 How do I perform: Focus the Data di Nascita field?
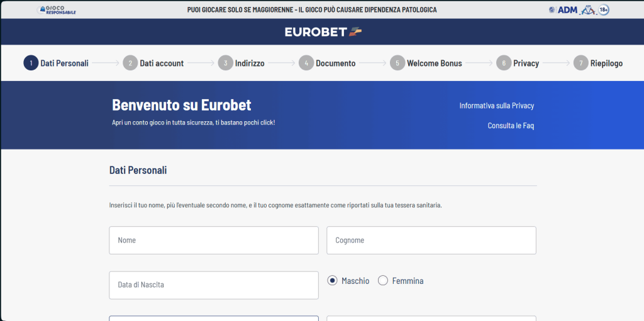(x=214, y=285)
